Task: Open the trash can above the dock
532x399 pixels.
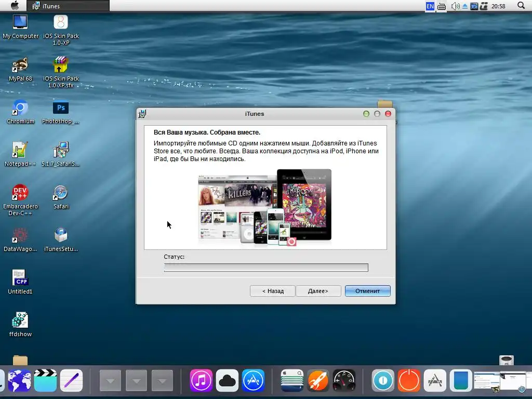Action: [x=507, y=361]
